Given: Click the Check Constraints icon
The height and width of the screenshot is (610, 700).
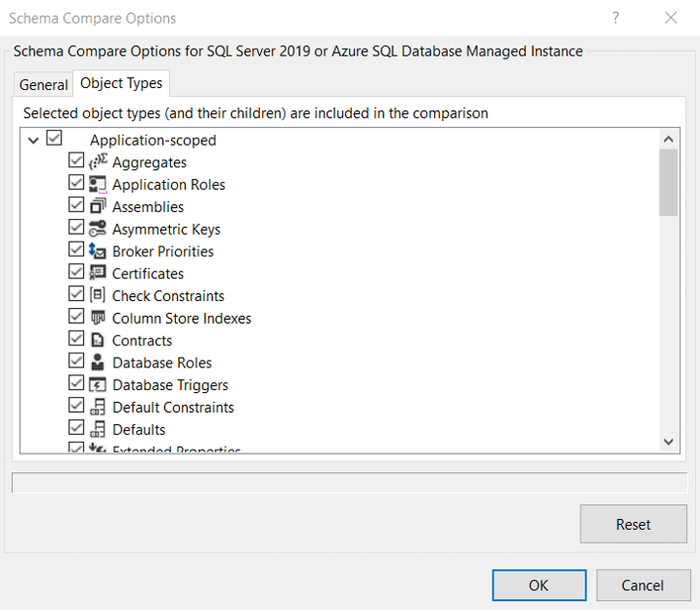Looking at the screenshot, I should (98, 295).
